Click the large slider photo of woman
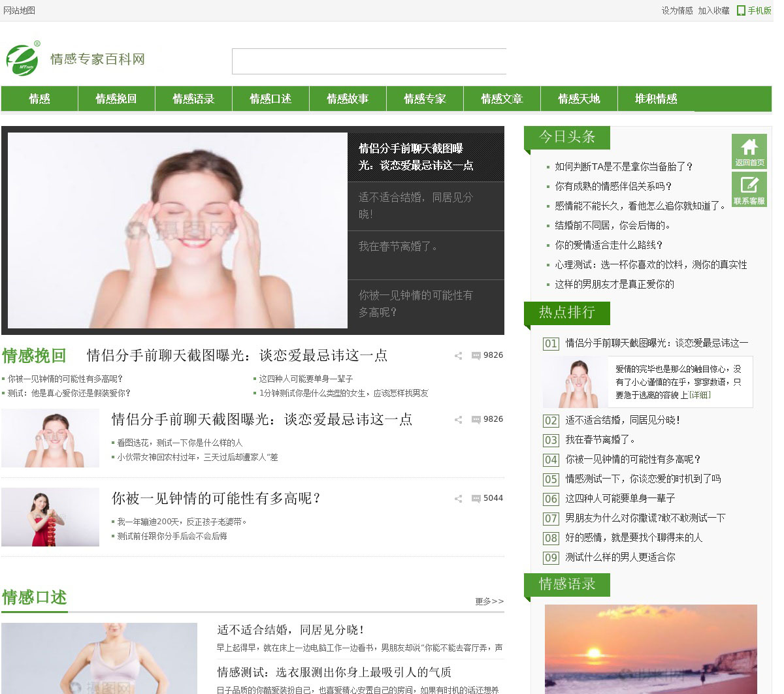This screenshot has height=694, width=784. coord(178,230)
